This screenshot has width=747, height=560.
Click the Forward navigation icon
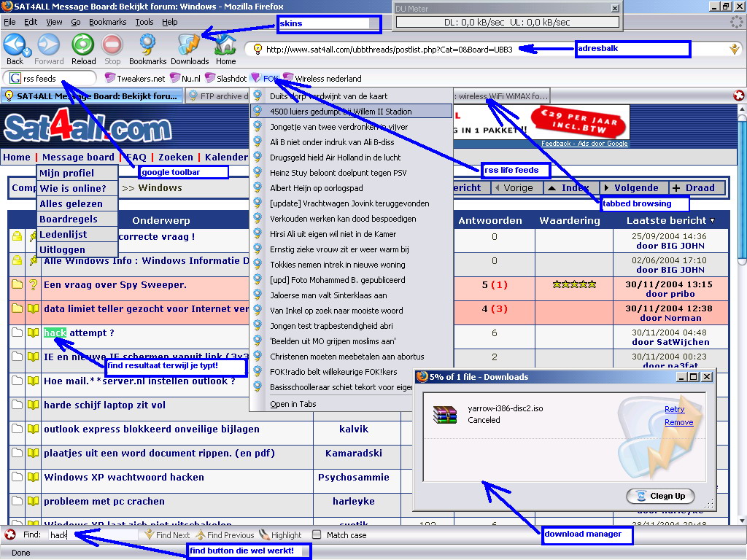coord(49,45)
